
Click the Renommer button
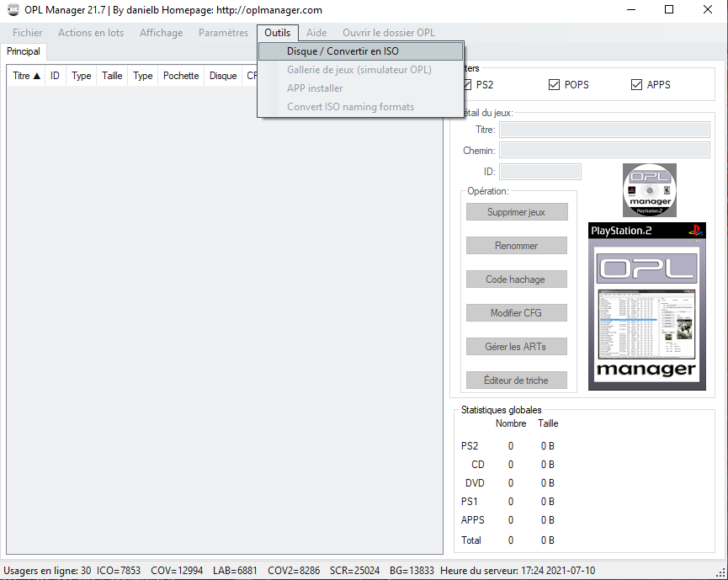coord(516,246)
